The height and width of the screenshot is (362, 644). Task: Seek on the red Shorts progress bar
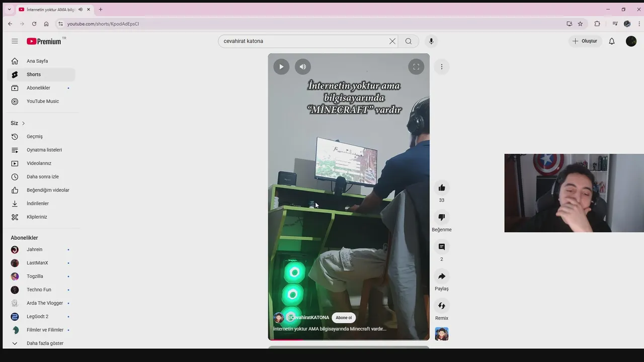coord(349,340)
